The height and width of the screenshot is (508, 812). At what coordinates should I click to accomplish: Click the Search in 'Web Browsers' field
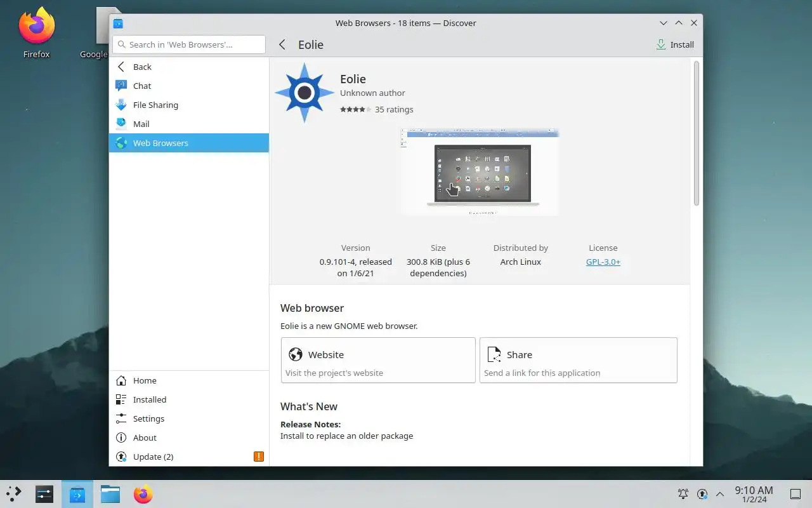[189, 44]
